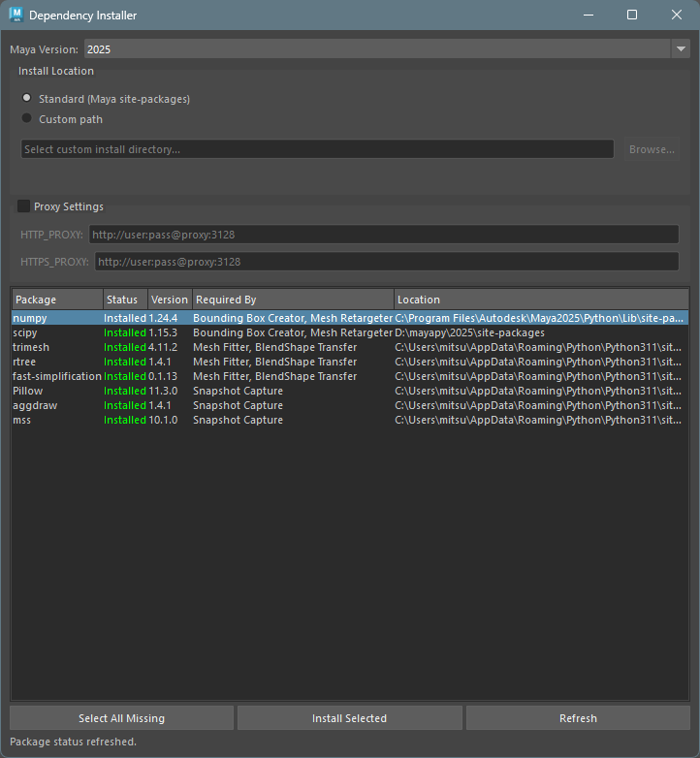Select Standard (Maya site-packages) radio option
The width and height of the screenshot is (700, 758).
(27, 99)
